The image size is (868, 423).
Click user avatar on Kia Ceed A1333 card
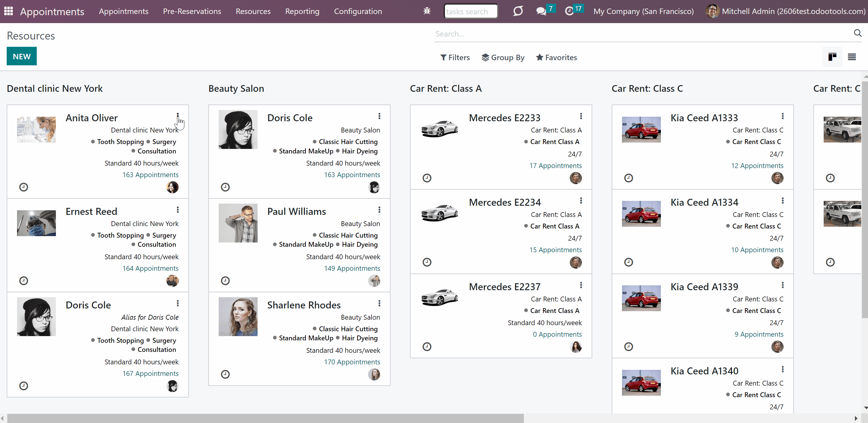click(777, 178)
